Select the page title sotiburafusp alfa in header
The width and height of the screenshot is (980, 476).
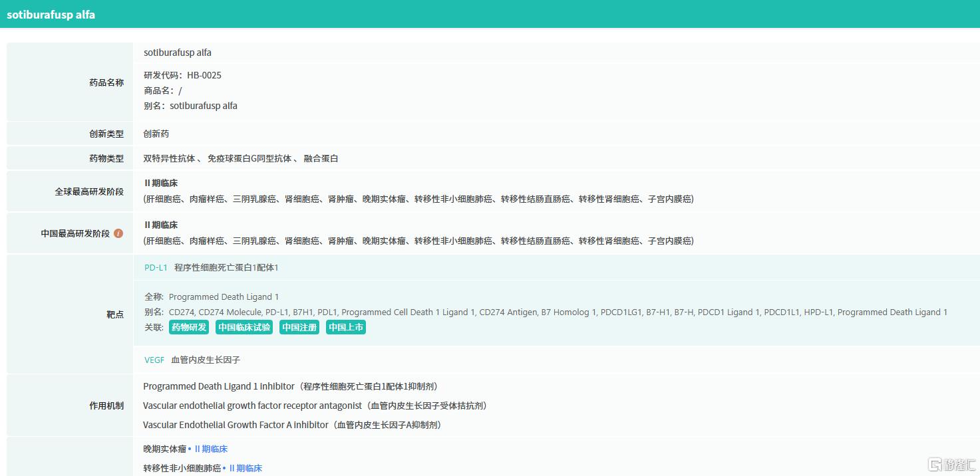point(51,15)
